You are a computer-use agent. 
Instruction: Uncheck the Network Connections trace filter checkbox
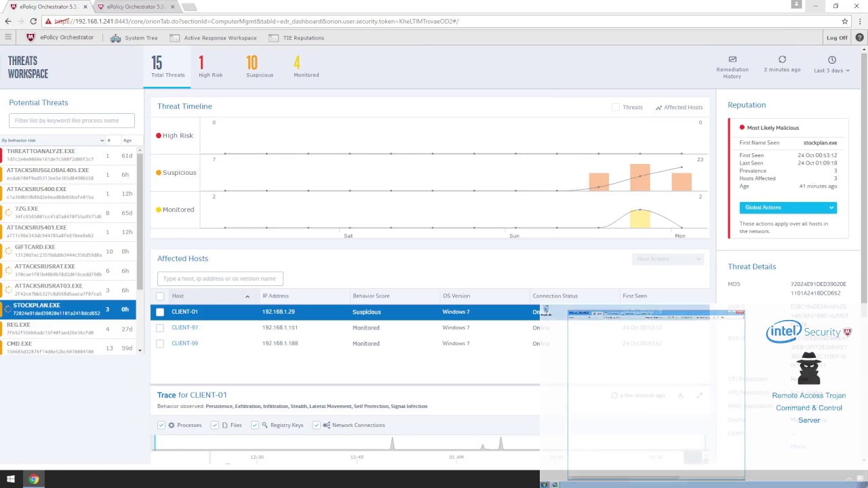click(x=317, y=425)
